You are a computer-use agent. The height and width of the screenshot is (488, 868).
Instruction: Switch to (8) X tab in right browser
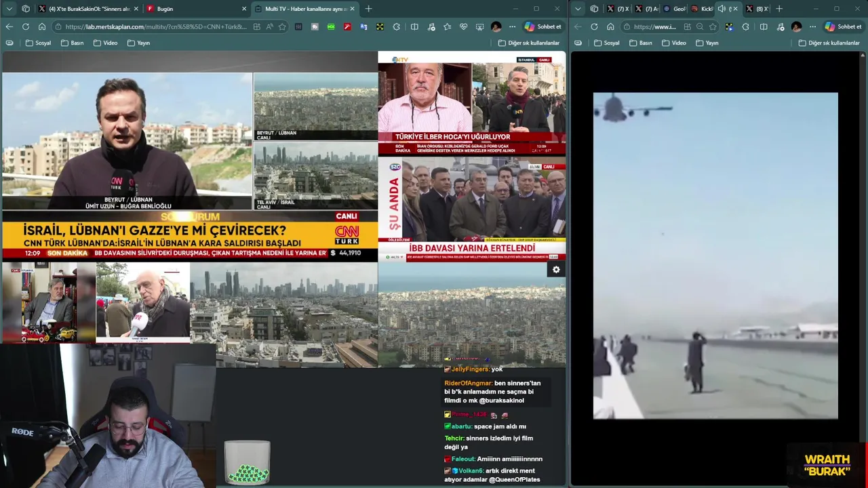(757, 9)
